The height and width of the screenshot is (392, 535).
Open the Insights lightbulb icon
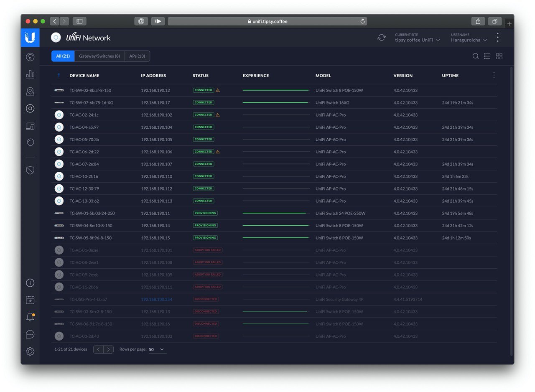pyautogui.click(x=30, y=143)
